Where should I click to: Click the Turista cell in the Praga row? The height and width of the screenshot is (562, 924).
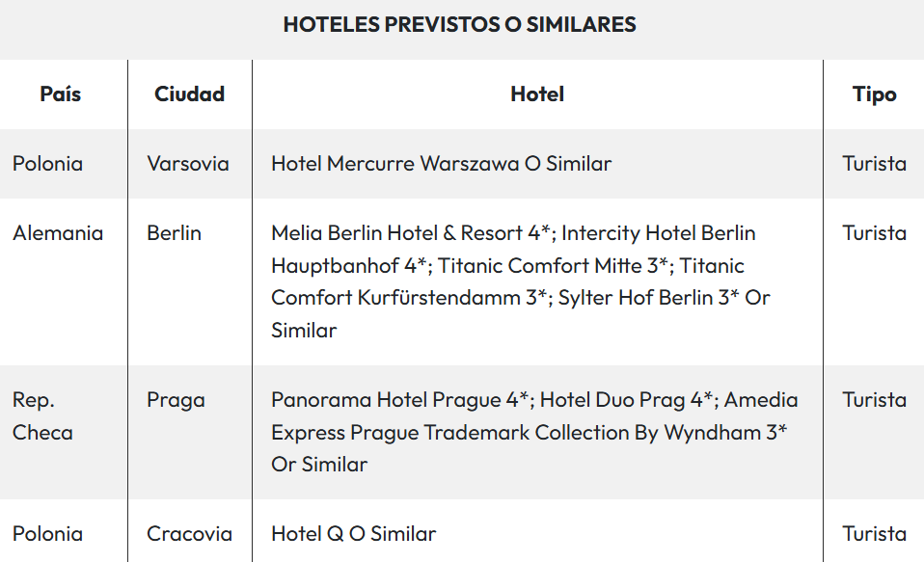pyautogui.click(x=874, y=400)
